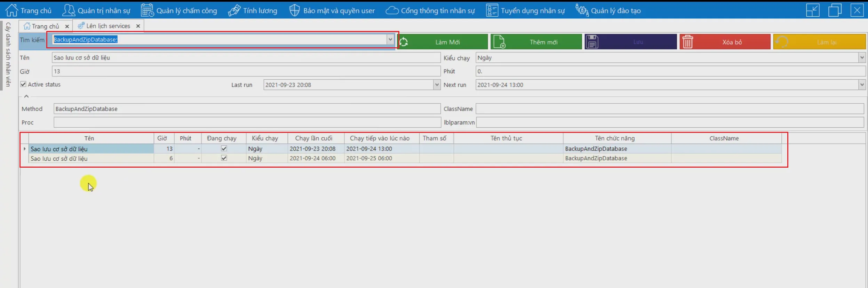Image resolution: width=868 pixels, height=288 pixels.
Task: Click the trash can icon on Xóa bỏ
Action: (687, 42)
